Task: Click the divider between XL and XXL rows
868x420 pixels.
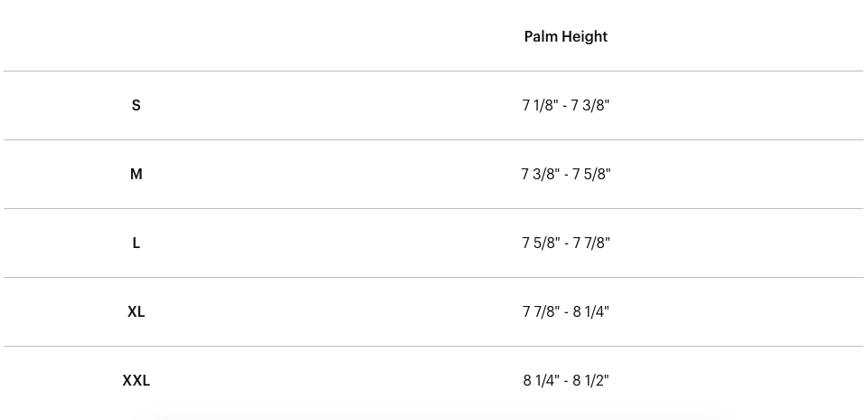Action: tap(434, 346)
